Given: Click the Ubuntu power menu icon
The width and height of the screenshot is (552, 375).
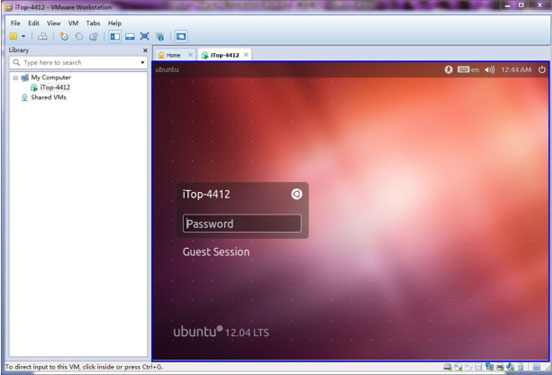Looking at the screenshot, I should tap(542, 70).
